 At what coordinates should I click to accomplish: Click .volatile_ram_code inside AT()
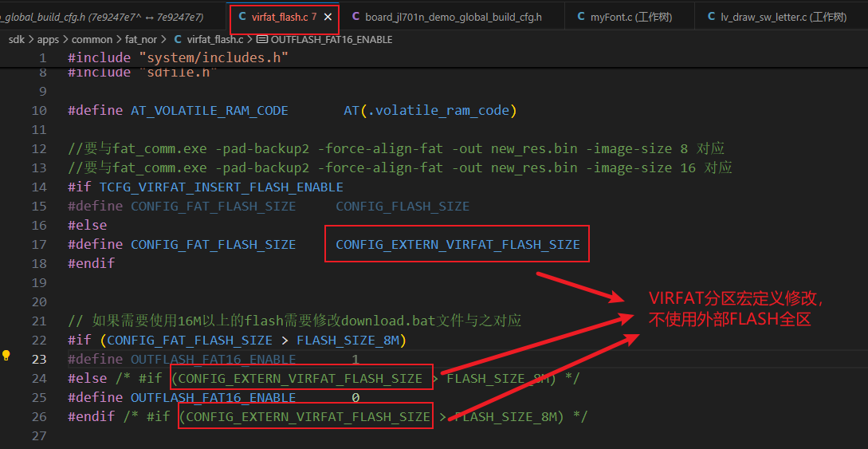tap(438, 111)
